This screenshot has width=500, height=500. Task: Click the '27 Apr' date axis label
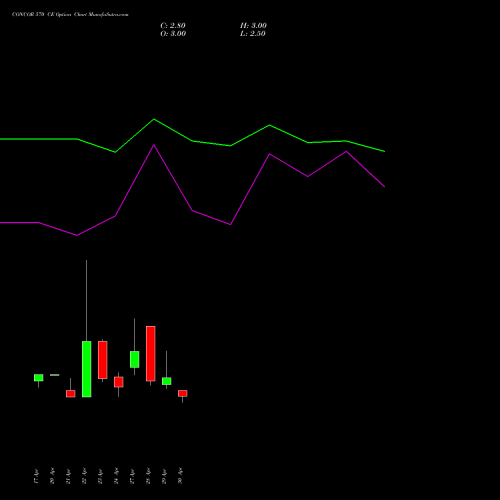click(132, 476)
